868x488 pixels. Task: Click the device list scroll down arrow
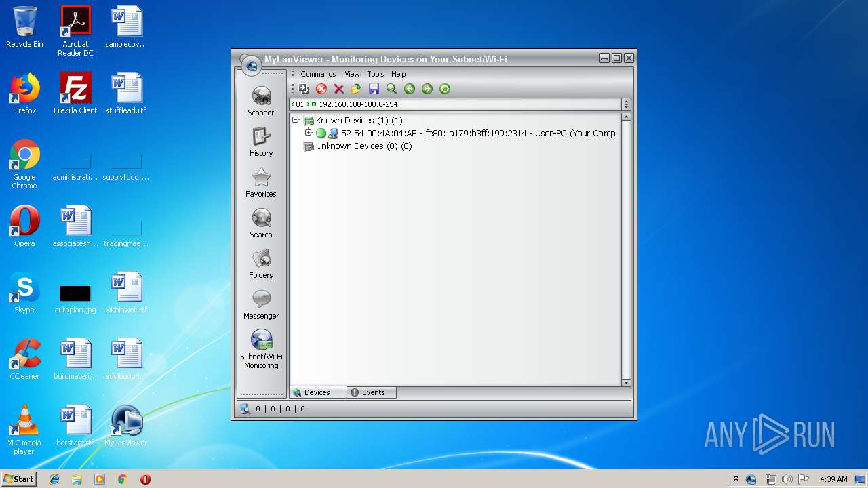click(x=626, y=382)
